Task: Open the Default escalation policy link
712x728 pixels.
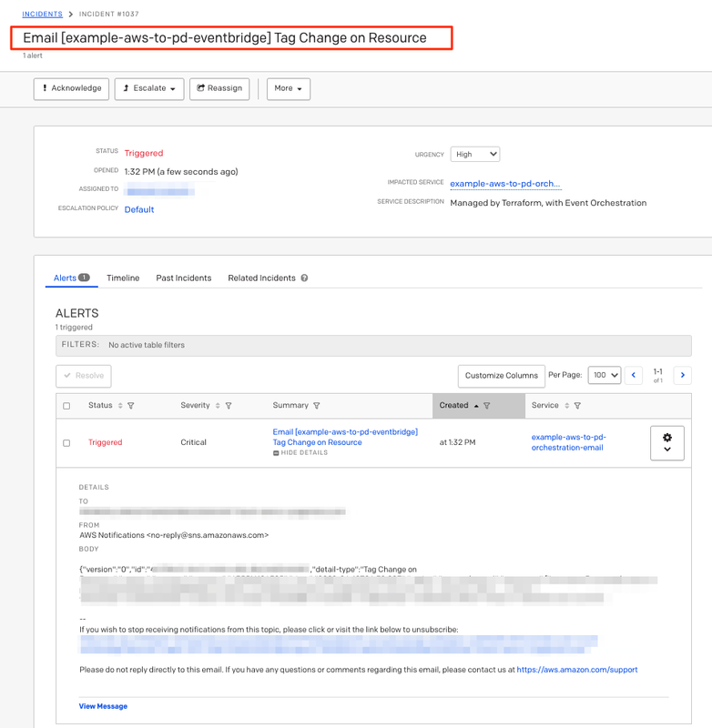Action: (x=139, y=209)
